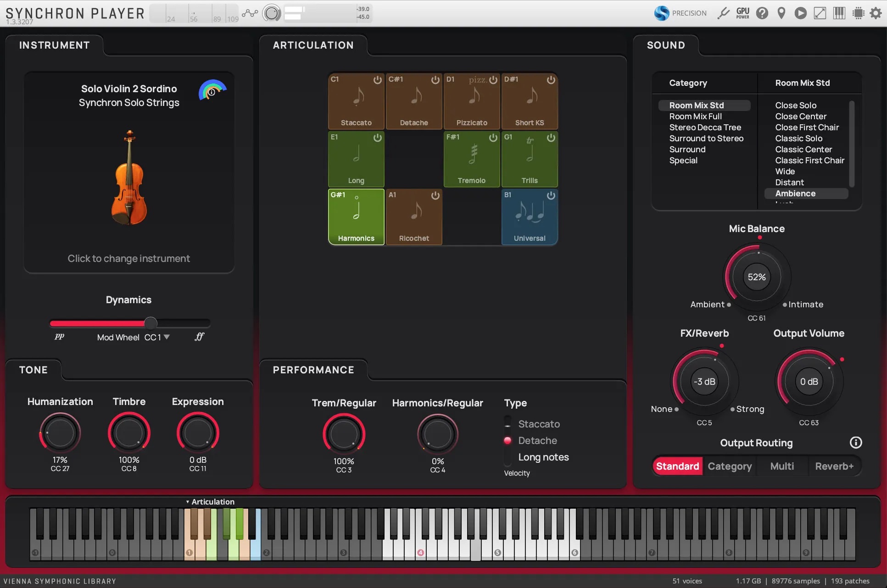Viewport: 887px width, 588px height.
Task: Select the Short KS articulation slot
Action: [x=530, y=101]
